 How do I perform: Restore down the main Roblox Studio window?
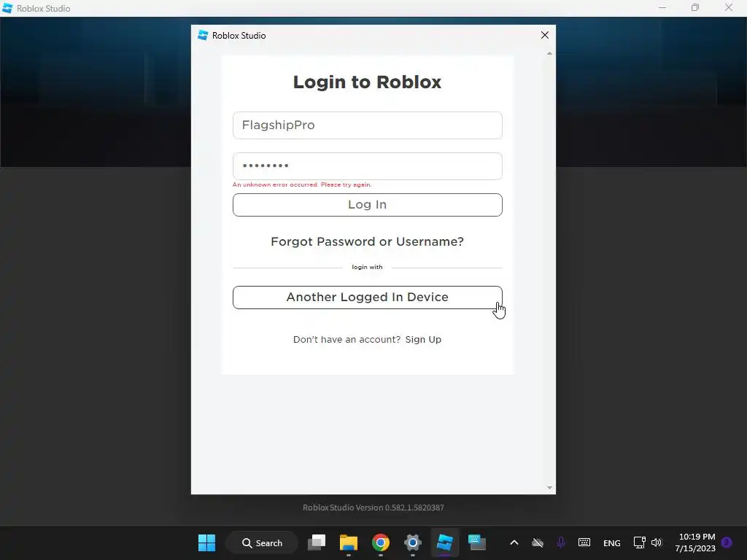(x=695, y=7)
